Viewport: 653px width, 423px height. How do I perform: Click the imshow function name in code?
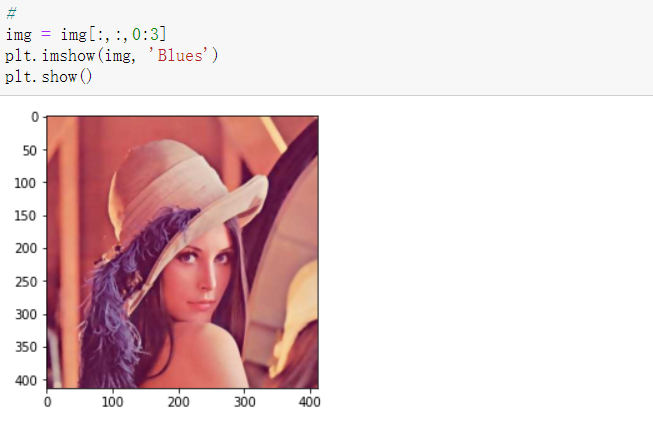coord(68,55)
